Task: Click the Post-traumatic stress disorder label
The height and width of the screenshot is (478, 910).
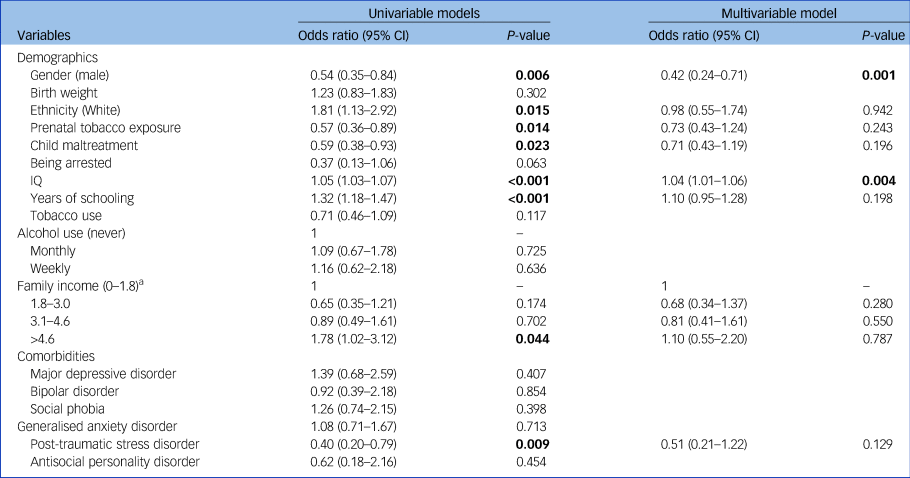Action: pos(116,443)
